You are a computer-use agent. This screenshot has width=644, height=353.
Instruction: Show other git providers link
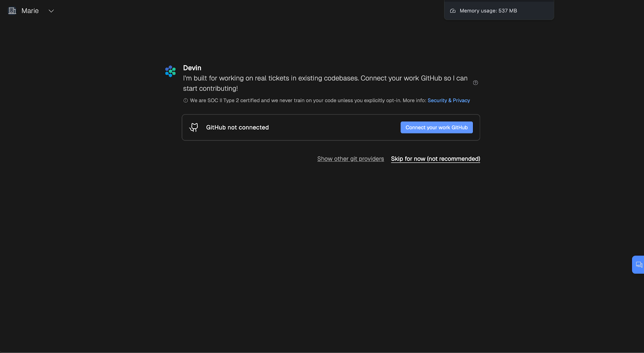click(x=351, y=159)
